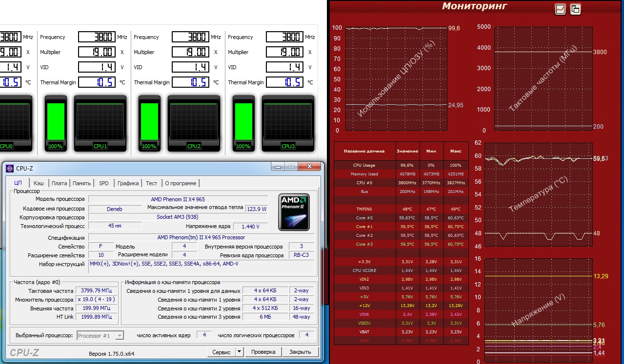Open the Плата tab in CPU-Z
624x364 pixels.
60,183
